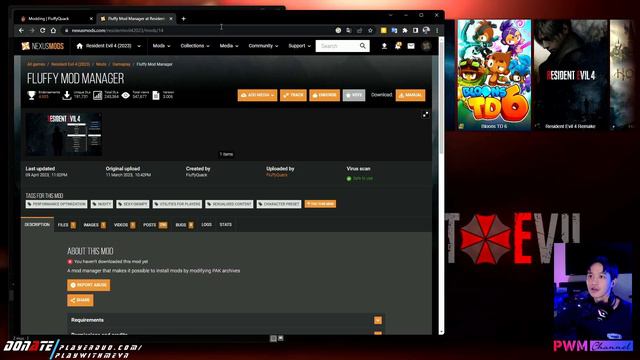Click the Endorsements trophy icon
This screenshot has width=640, height=360.
[x=31, y=95]
